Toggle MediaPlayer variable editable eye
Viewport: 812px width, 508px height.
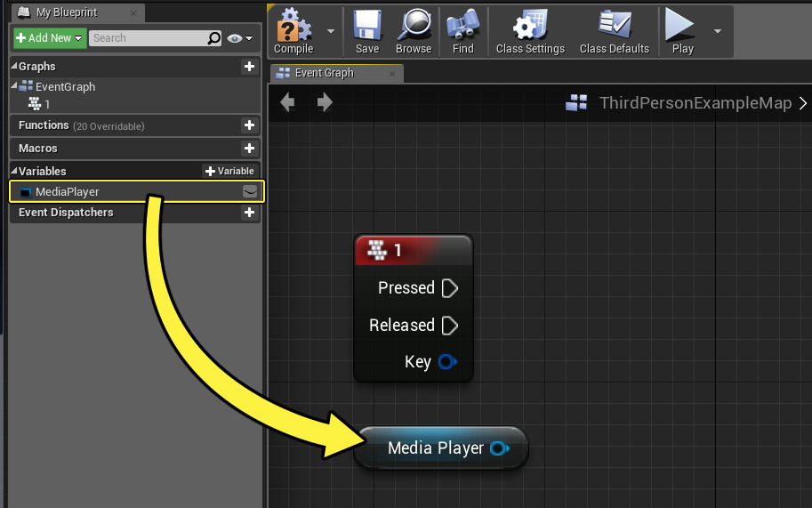250,191
